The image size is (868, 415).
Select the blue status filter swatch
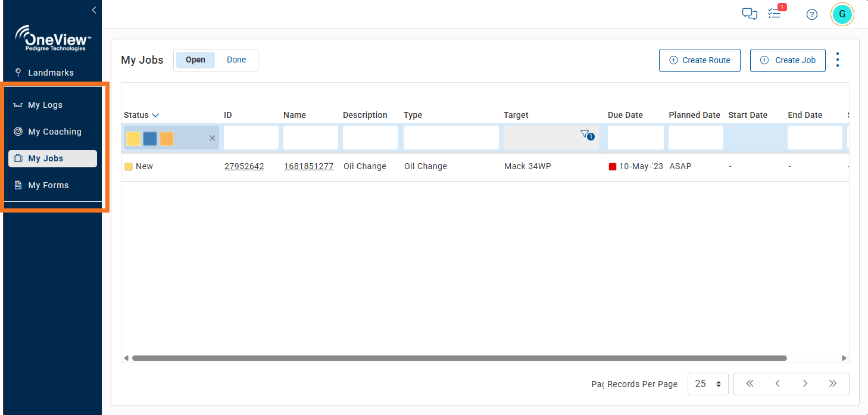tap(150, 138)
